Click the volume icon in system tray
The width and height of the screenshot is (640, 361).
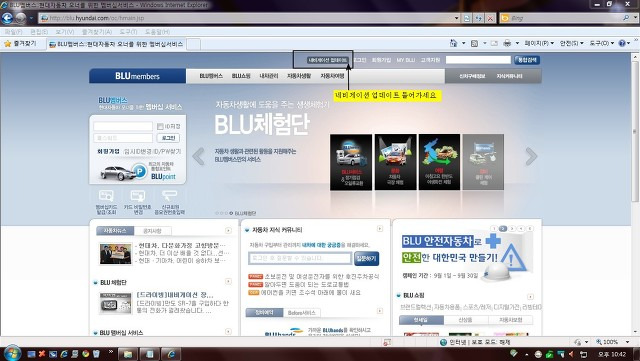(x=571, y=354)
